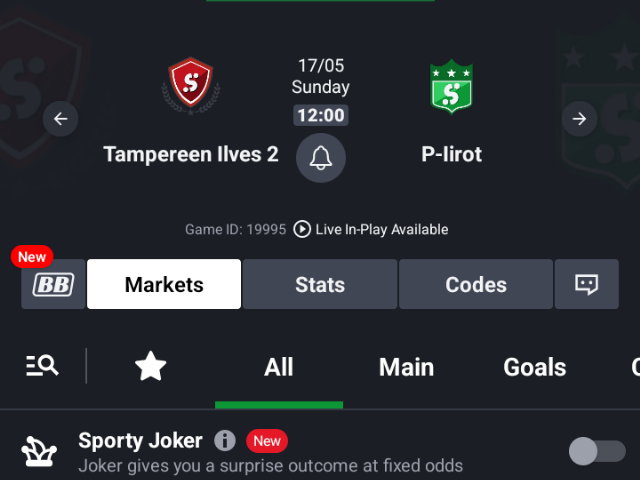This screenshot has width=640, height=480.
Task: Select the Main markets filter
Action: click(x=407, y=367)
